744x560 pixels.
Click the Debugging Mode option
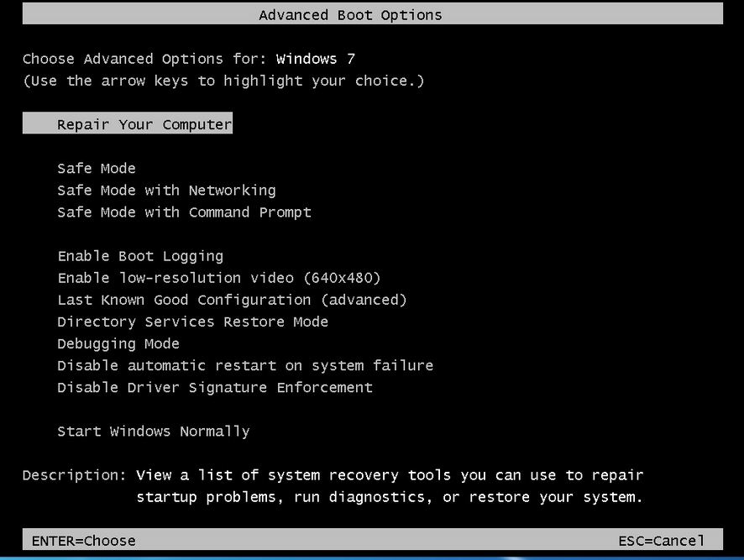[x=118, y=343]
